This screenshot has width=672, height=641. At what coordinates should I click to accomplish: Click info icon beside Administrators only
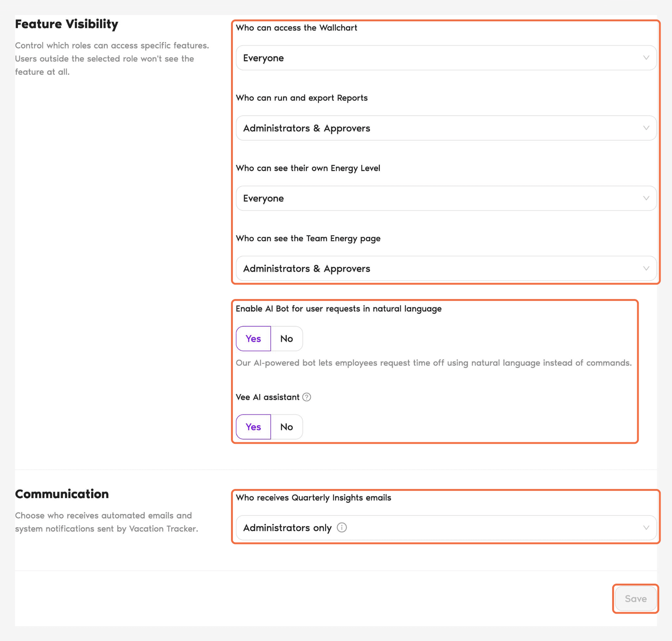click(x=342, y=528)
